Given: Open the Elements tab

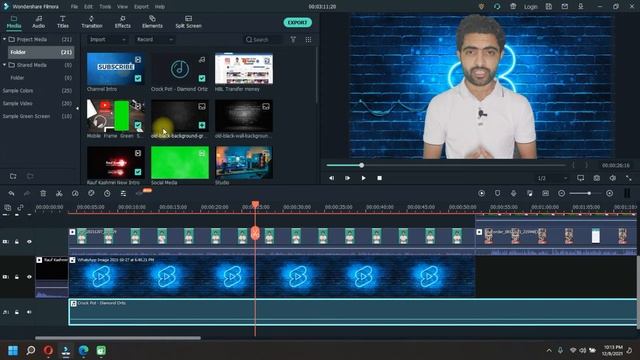Looking at the screenshot, I should tap(152, 22).
